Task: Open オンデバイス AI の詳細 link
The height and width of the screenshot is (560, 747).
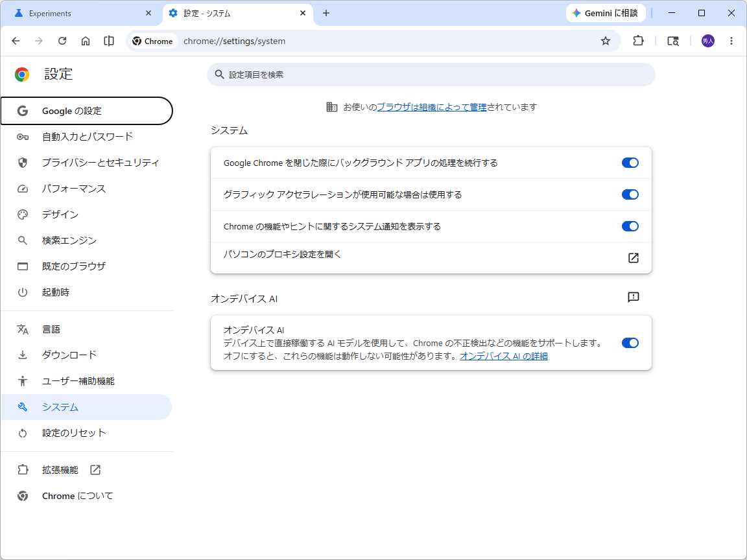Action: tap(504, 356)
